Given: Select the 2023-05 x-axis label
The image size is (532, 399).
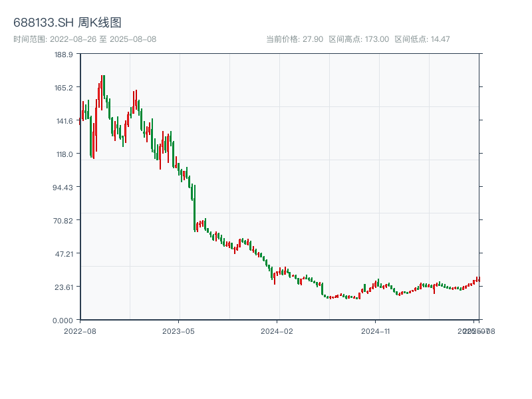Looking at the screenshot, I should (177, 329).
